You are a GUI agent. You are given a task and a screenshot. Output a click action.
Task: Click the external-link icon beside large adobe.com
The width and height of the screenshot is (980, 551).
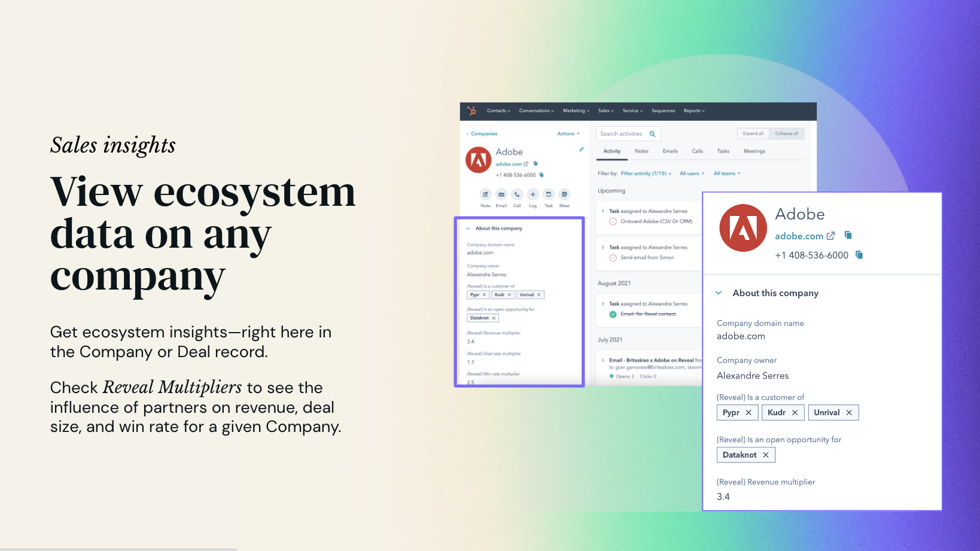click(x=830, y=236)
